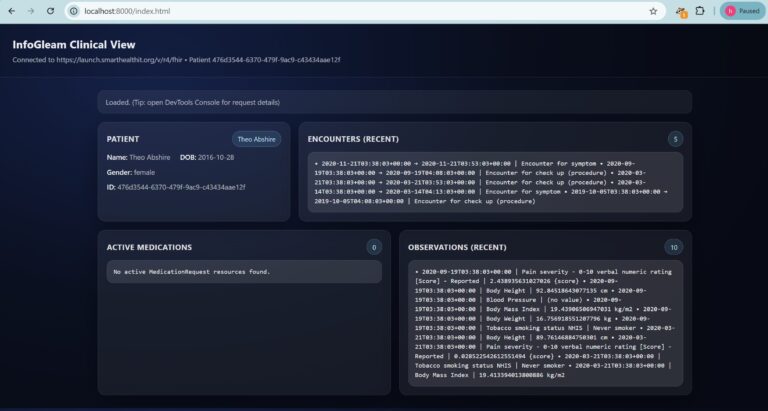
Task: Click the observations list text block
Action: point(546,323)
